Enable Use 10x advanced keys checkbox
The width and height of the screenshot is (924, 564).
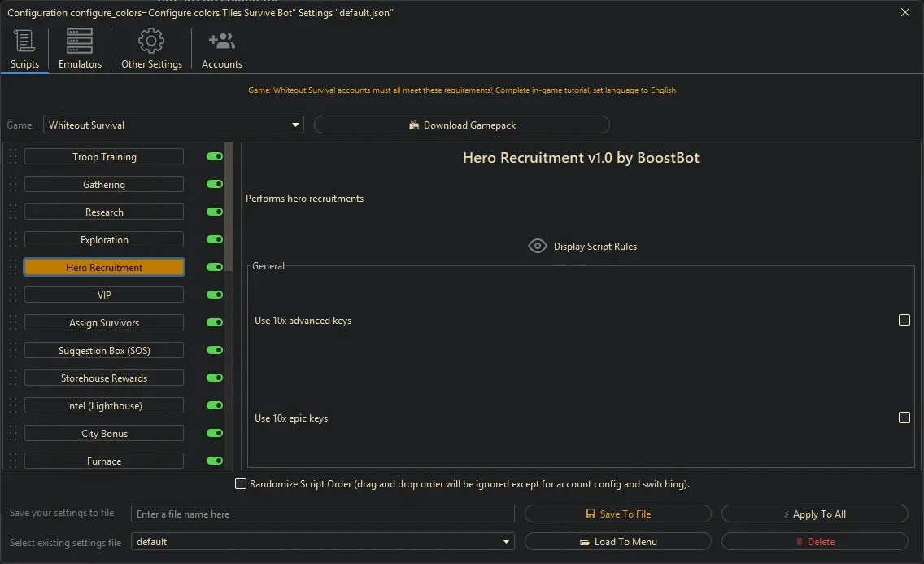click(904, 320)
